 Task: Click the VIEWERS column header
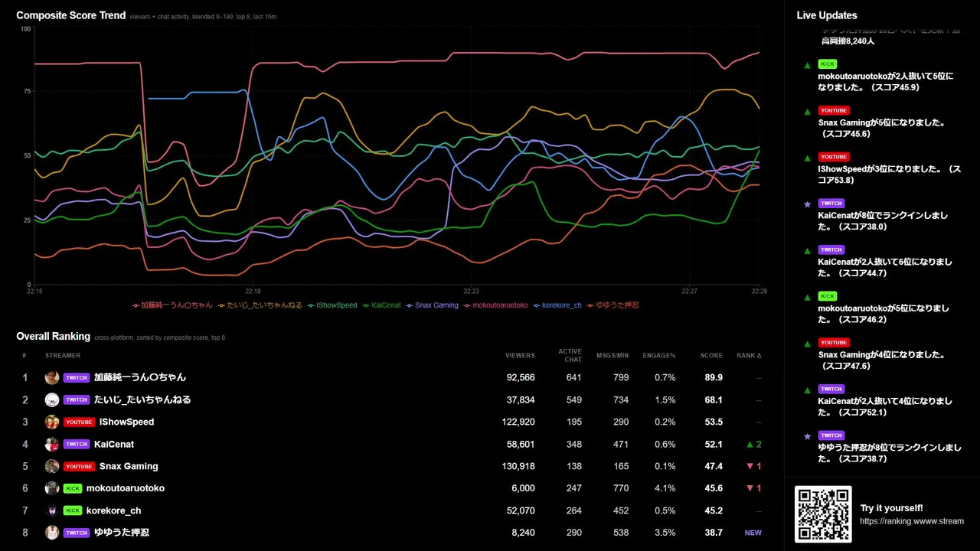(520, 356)
